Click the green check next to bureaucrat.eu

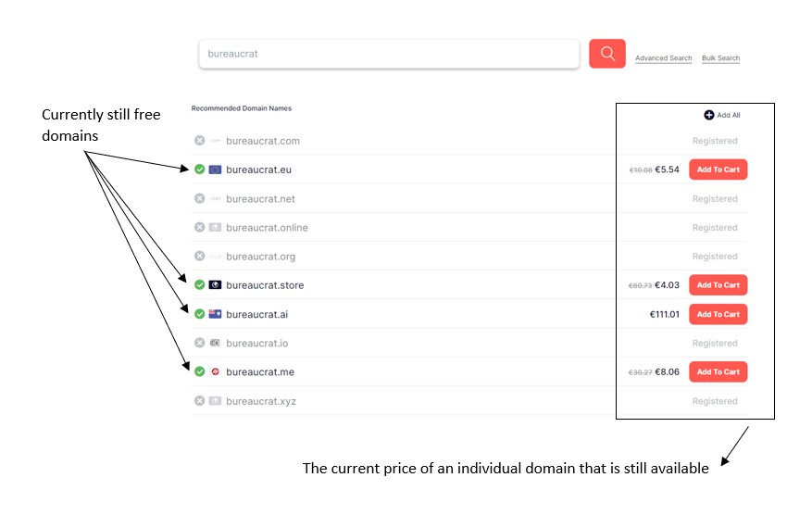(x=199, y=170)
